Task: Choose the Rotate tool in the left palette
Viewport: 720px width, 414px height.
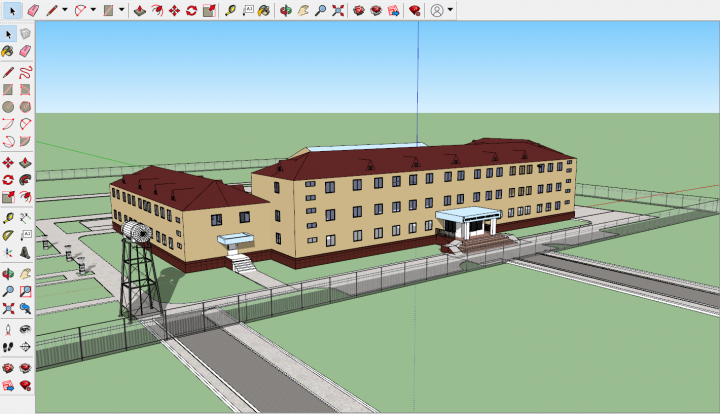Action: click(x=8, y=180)
